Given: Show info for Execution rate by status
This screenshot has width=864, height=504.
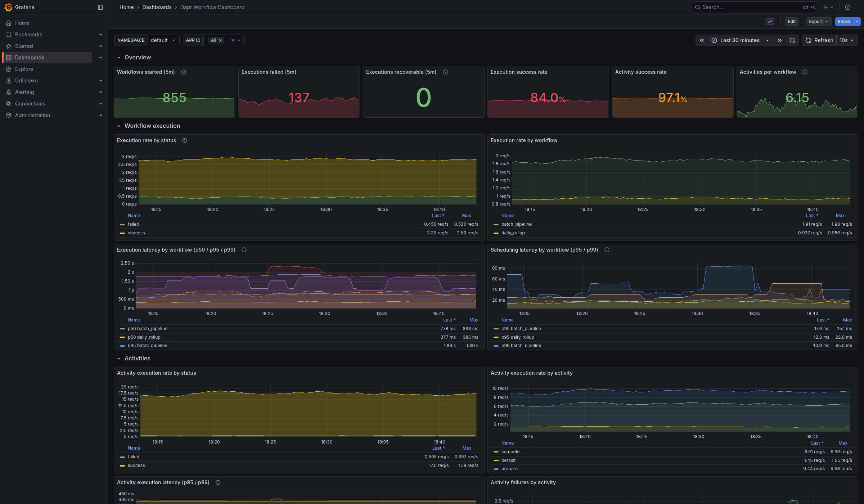Looking at the screenshot, I should pyautogui.click(x=185, y=140).
